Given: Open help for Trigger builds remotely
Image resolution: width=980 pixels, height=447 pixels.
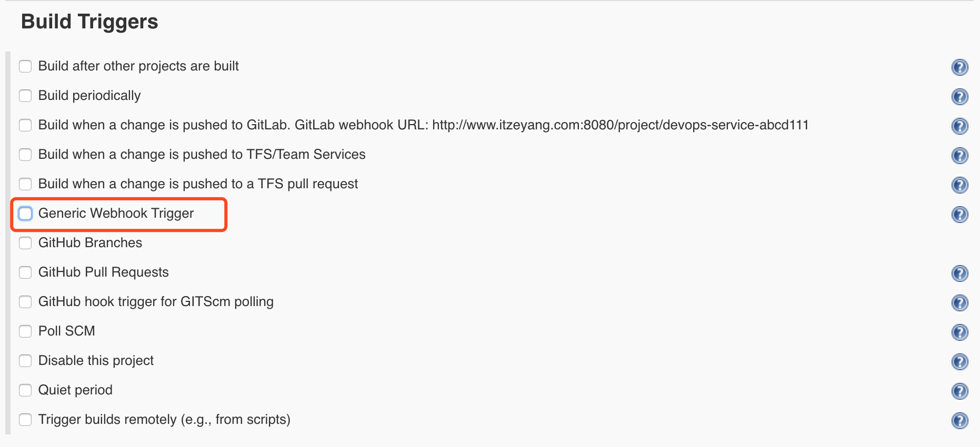Looking at the screenshot, I should tap(960, 421).
